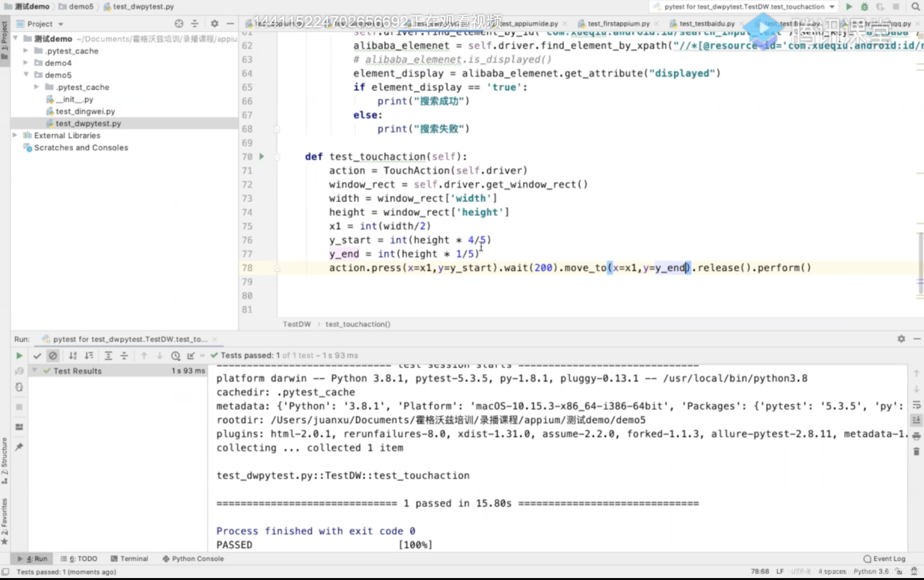The height and width of the screenshot is (580, 924).
Task: Open the 6: TODO tool window
Action: coord(79,559)
